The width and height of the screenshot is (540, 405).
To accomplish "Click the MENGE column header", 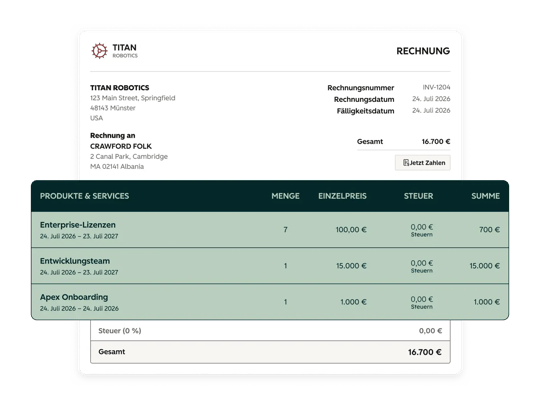I will click(x=285, y=196).
